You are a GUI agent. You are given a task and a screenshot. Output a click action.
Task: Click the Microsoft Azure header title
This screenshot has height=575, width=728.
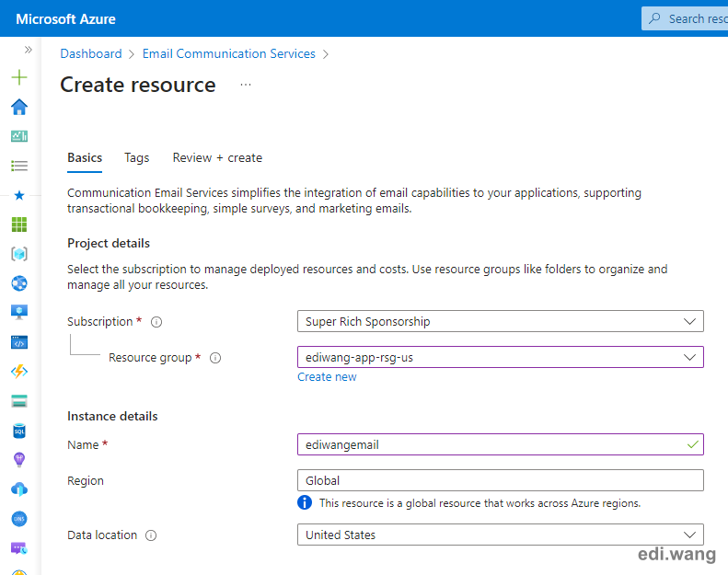pyautogui.click(x=65, y=19)
